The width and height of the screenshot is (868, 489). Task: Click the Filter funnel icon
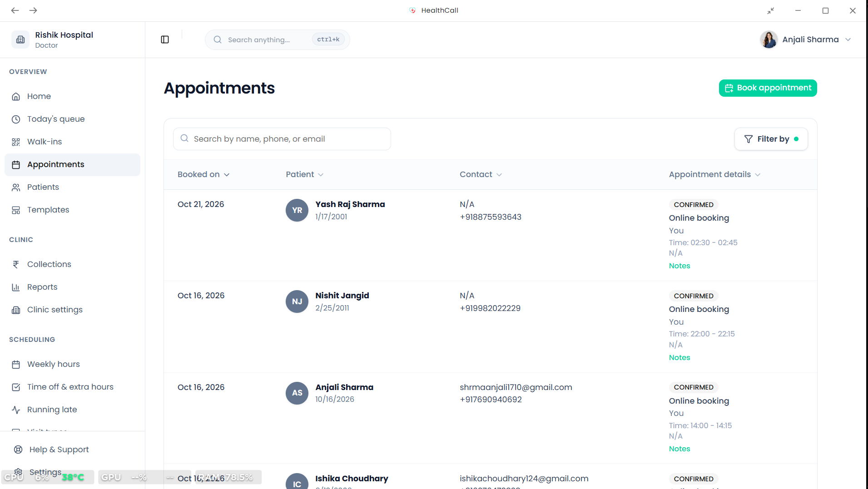click(x=749, y=139)
